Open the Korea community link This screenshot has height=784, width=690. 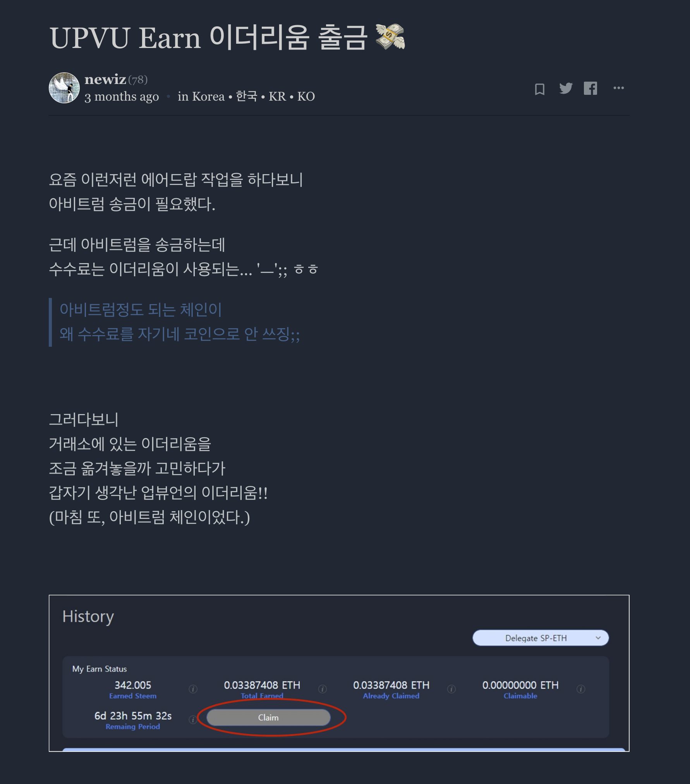pos(246,96)
